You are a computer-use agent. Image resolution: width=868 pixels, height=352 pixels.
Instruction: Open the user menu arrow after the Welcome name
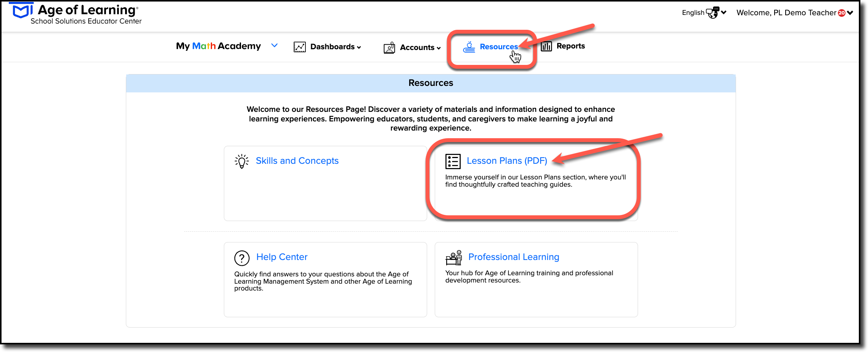[x=850, y=13]
